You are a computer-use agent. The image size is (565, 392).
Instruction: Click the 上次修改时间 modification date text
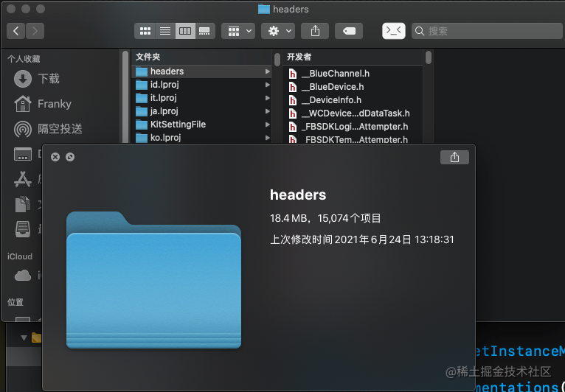point(362,239)
